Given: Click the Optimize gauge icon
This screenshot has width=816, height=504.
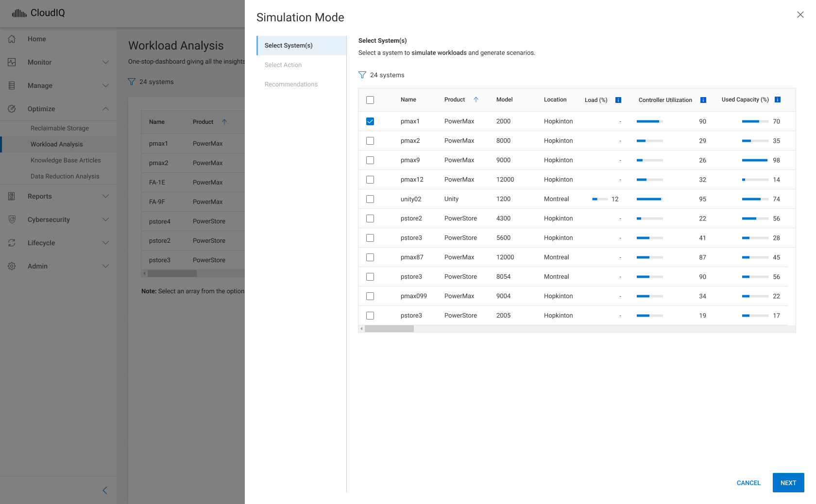Looking at the screenshot, I should [x=12, y=109].
